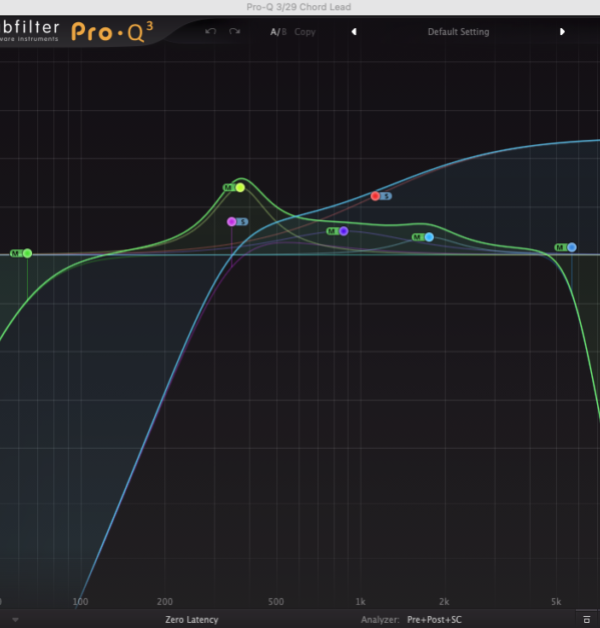
Task: Toggle the S badge beside the red band
Action: pos(387,196)
